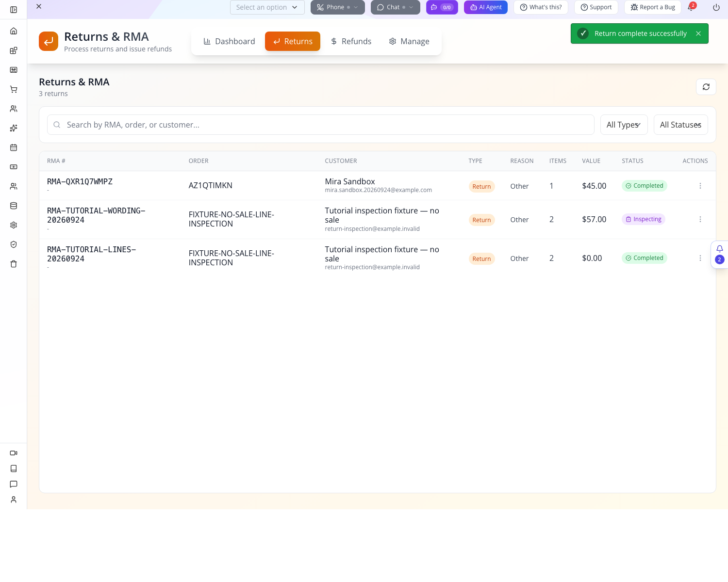Viewport: 728px width, 582px height.
Task: Open the Select an option dropdown
Action: (x=267, y=7)
